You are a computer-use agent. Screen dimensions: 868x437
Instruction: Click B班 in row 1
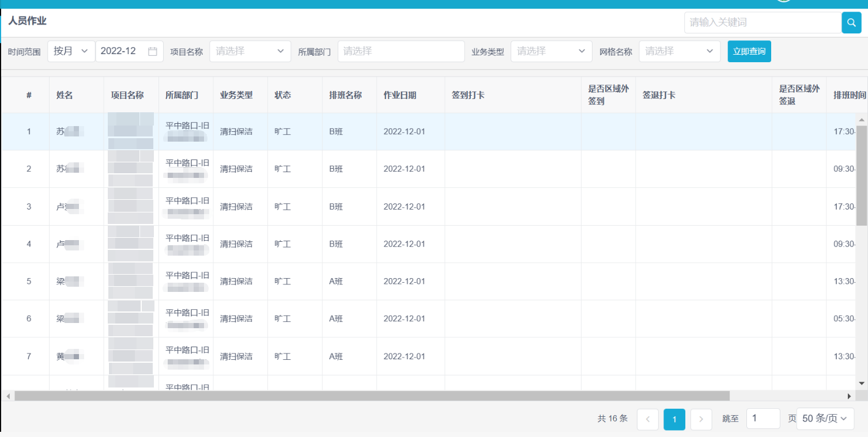point(336,131)
